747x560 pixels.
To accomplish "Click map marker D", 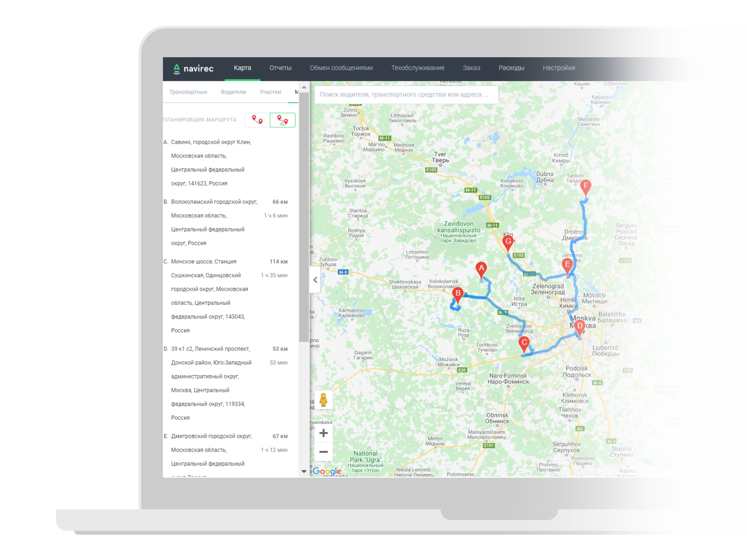I will tap(579, 329).
